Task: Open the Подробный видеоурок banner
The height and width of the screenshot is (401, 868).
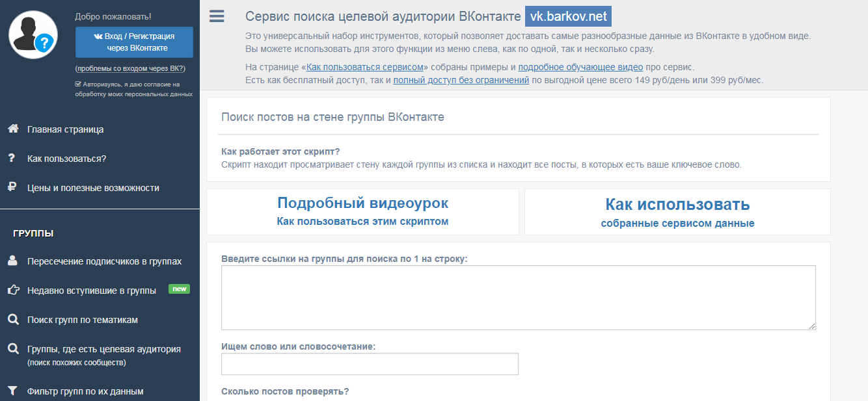Action: (x=362, y=211)
